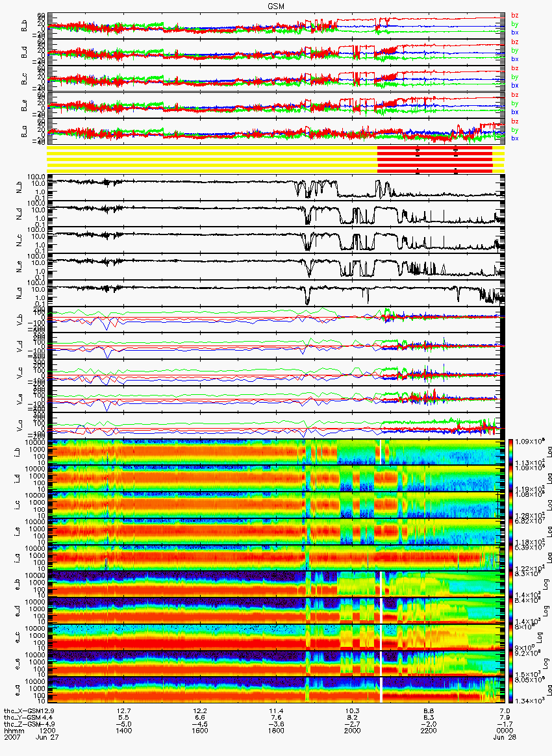The width and height of the screenshot is (552, 756).
Task: Click the B_d panel axis label
Action: coord(23,53)
